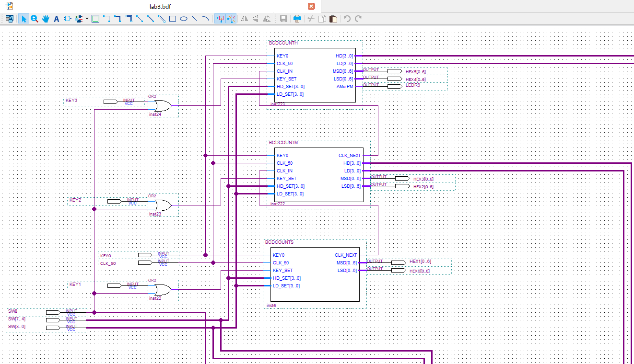Click the Rotate Left 90 icon
Image resolution: width=634 pixels, height=364 pixels.
click(267, 19)
